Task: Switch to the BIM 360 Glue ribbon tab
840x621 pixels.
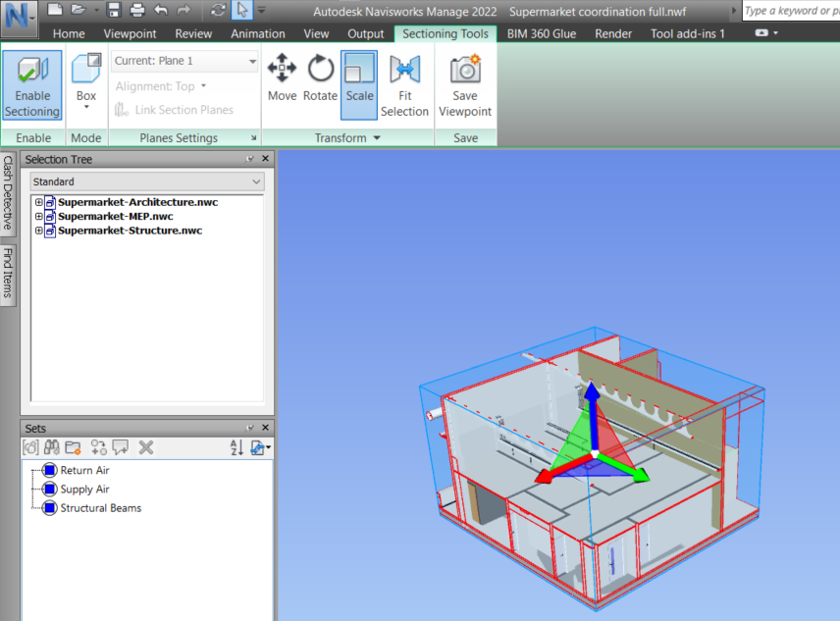Action: 542,32
